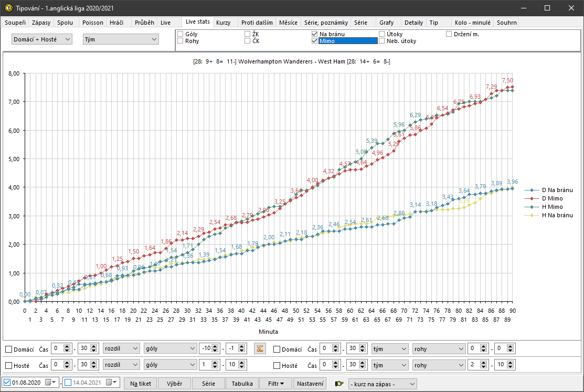Click the red D Mimo legend swatch

click(532, 198)
